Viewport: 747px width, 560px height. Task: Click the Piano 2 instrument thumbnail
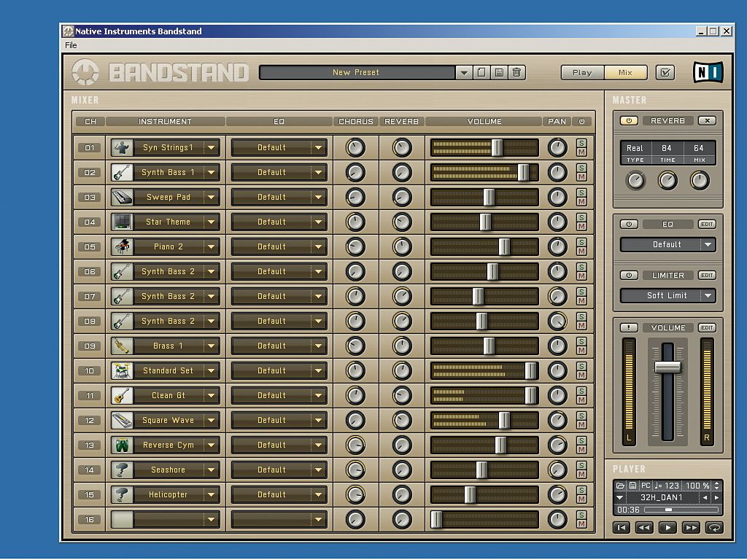click(x=122, y=246)
